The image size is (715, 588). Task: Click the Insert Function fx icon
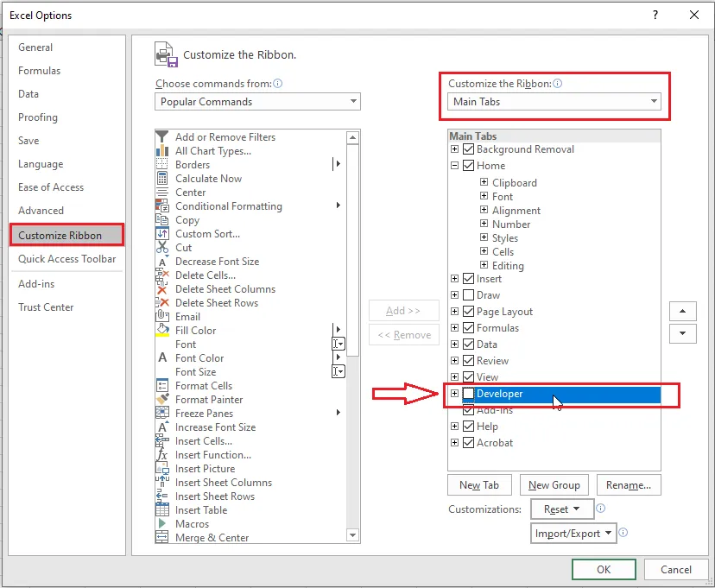coord(161,454)
